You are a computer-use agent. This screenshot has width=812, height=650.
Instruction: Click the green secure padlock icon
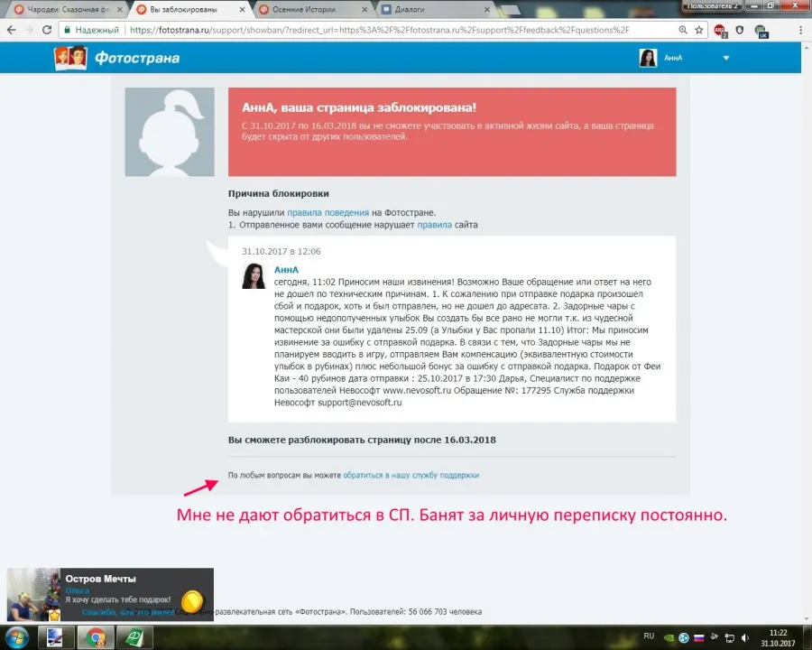[x=67, y=30]
